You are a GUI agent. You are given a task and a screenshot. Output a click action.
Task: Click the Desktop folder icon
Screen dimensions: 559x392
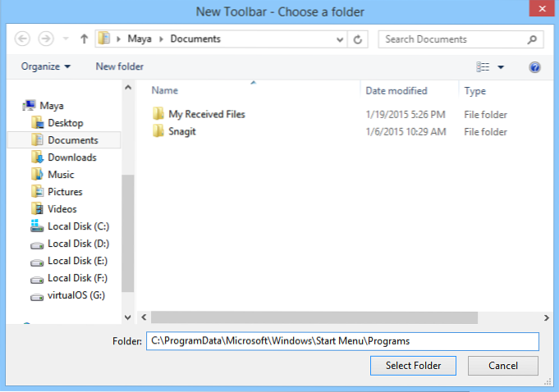coord(37,122)
